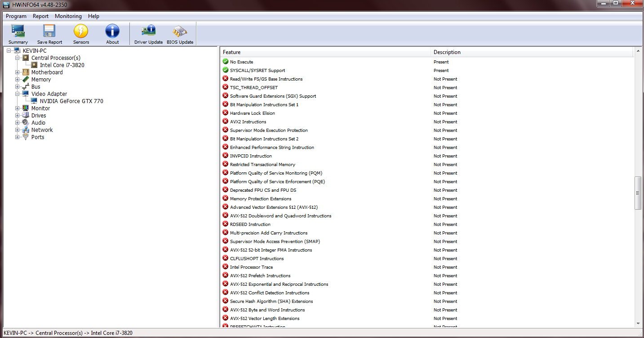Collapse the Central Processor(s) node

pyautogui.click(x=18, y=58)
